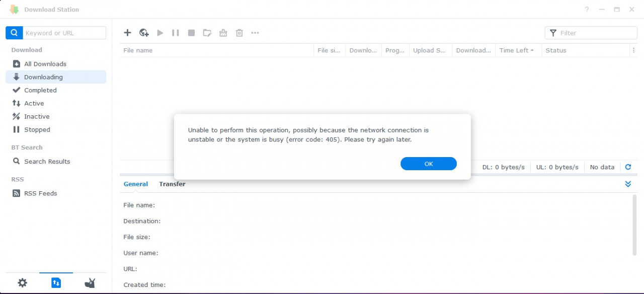Viewport: 644px width, 294px height.
Task: Collapse the General info panel with double chevron
Action: [x=627, y=184]
